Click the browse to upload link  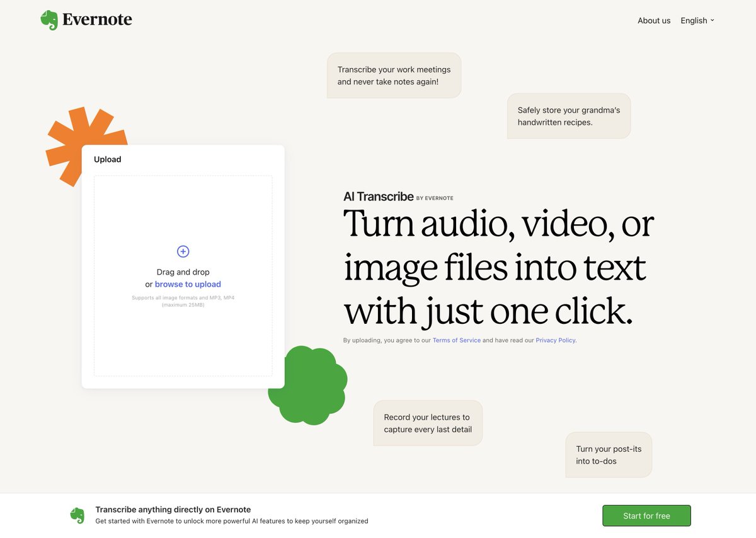188,284
